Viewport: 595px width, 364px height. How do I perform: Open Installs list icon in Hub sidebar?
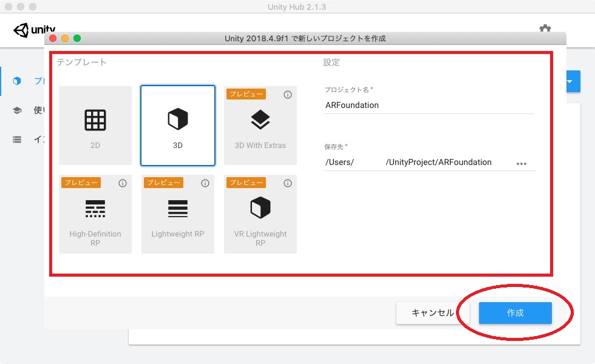17,140
